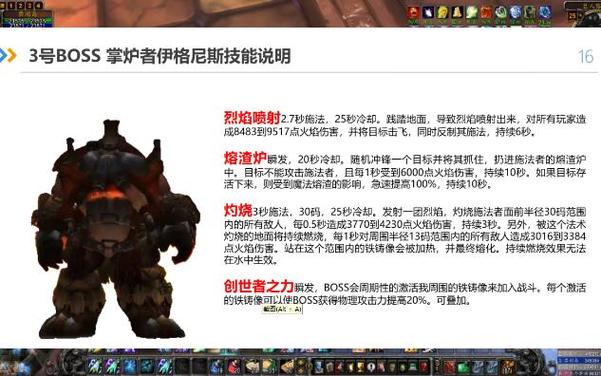Click the red skill name '创世者之力'
Image resolution: width=601 pixels, height=376 pixels.
[x=259, y=286]
